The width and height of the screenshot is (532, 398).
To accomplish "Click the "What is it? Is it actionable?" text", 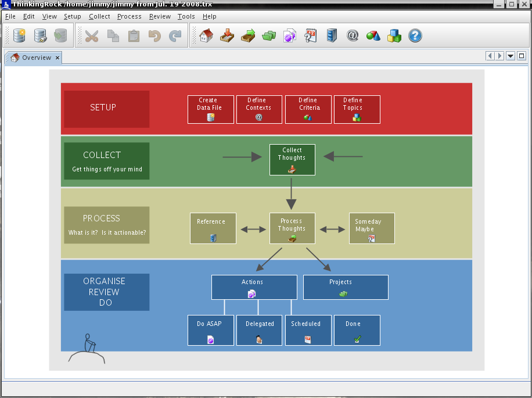I will point(107,232).
